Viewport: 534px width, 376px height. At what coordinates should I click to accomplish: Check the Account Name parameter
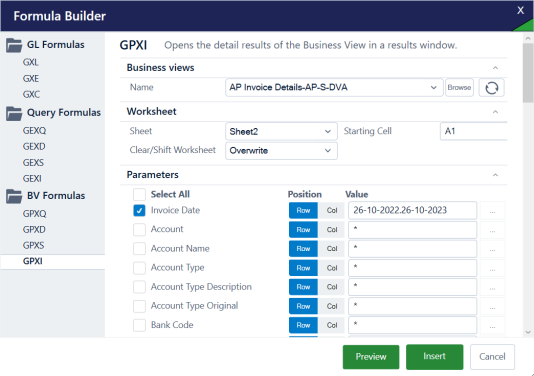point(139,249)
